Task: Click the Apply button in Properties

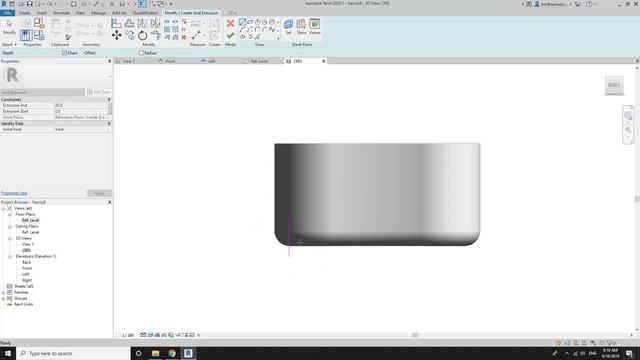Action: (99, 193)
